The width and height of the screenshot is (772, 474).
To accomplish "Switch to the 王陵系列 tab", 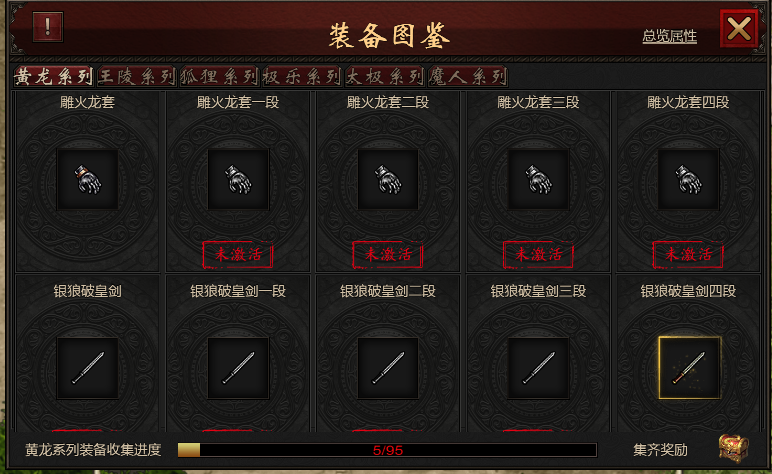I will click(136, 76).
